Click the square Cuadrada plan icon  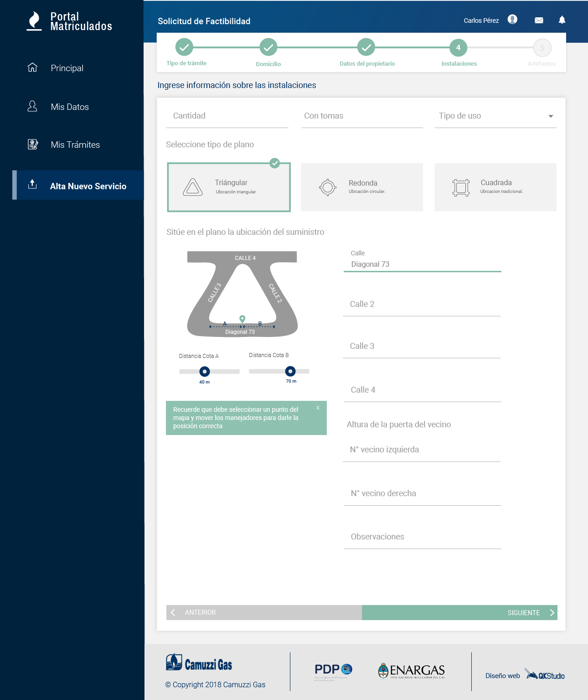(x=461, y=187)
